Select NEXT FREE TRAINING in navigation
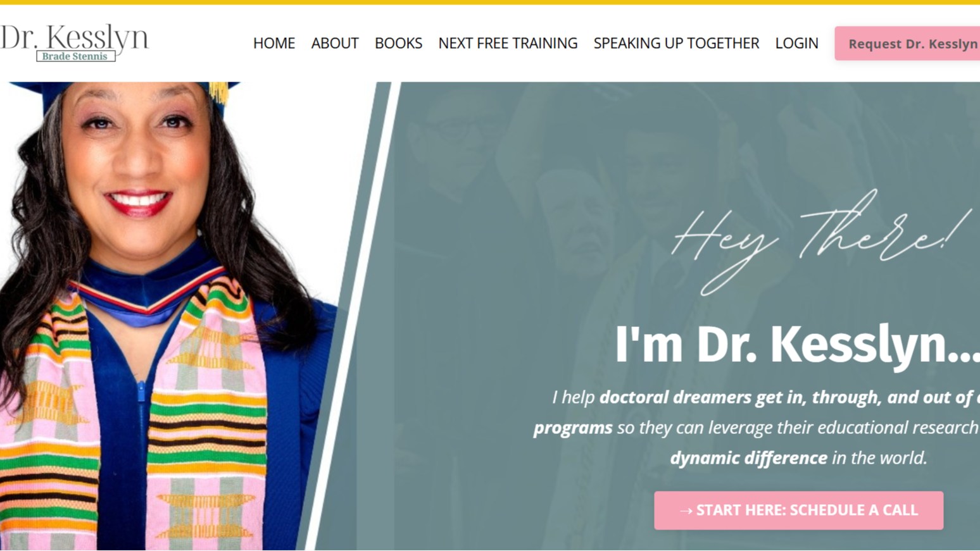The width and height of the screenshot is (980, 551). coord(508,43)
